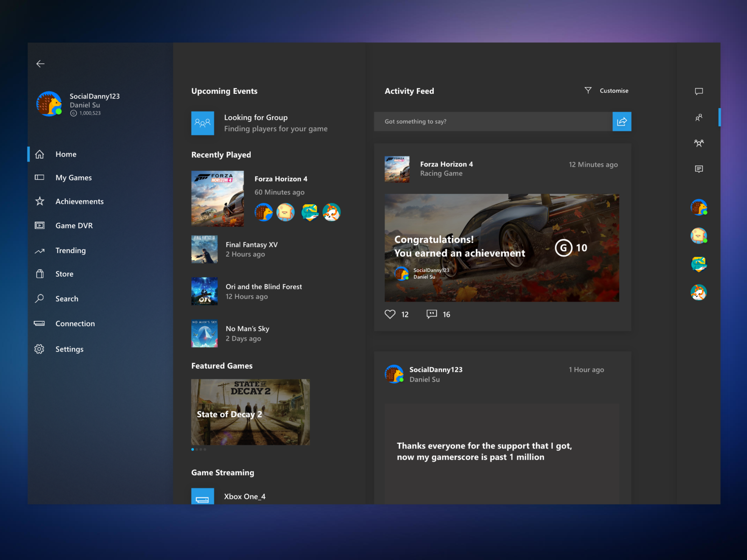Open Final Fantasy XV cover thumbnail
The height and width of the screenshot is (560, 747).
204,249
